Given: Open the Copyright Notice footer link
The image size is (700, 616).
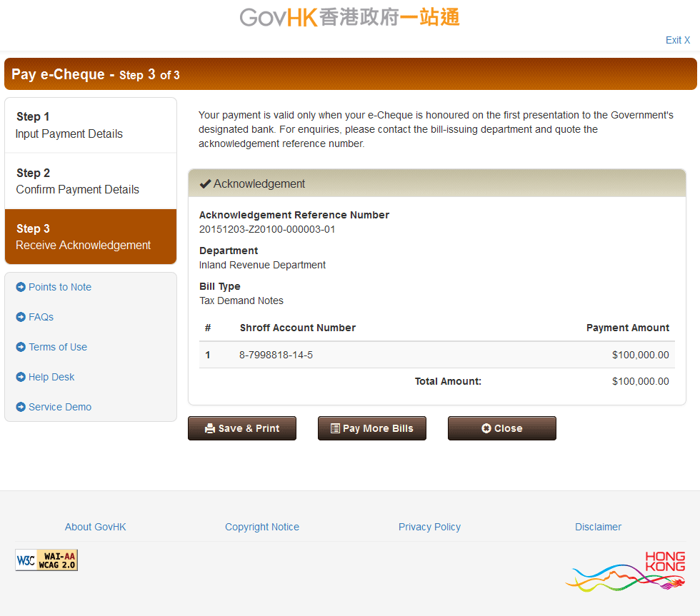Looking at the screenshot, I should pyautogui.click(x=262, y=527).
